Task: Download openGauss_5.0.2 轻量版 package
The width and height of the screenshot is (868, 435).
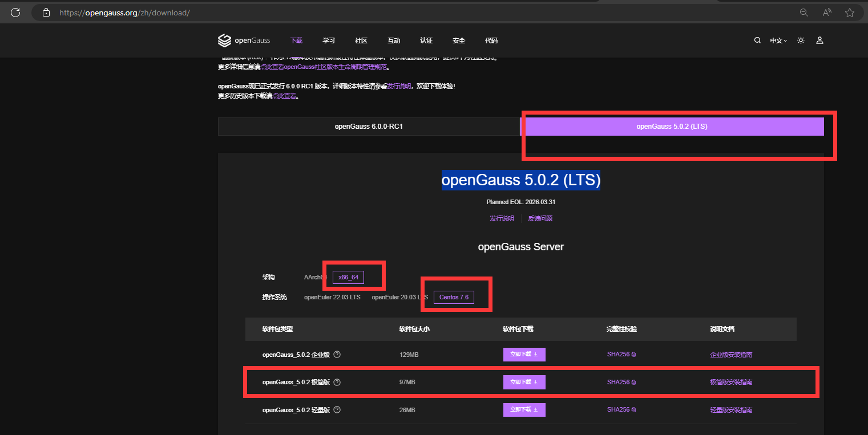Action: click(x=524, y=410)
